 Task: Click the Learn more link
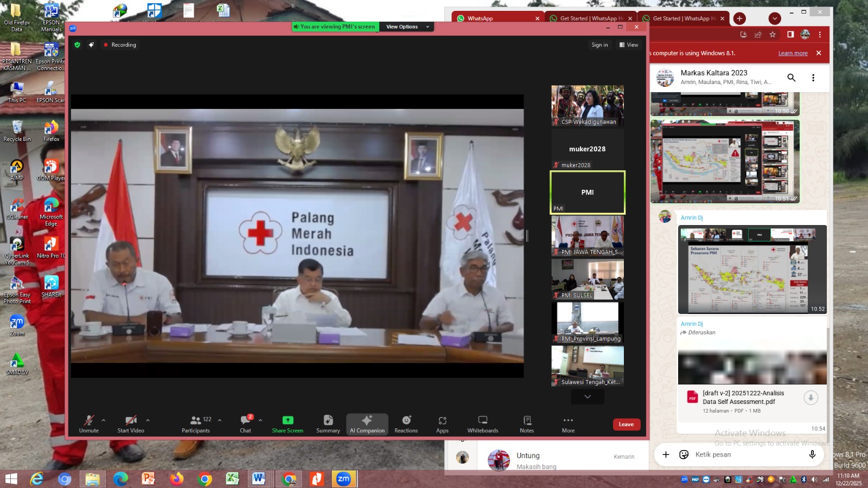pyautogui.click(x=793, y=53)
